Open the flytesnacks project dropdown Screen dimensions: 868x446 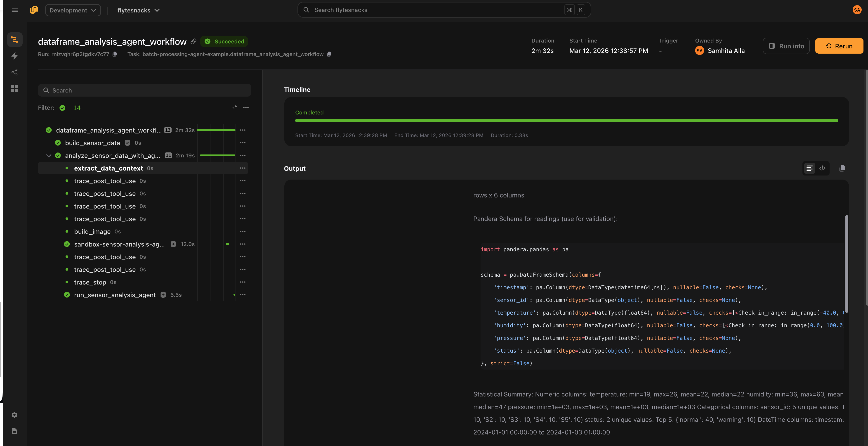[138, 10]
